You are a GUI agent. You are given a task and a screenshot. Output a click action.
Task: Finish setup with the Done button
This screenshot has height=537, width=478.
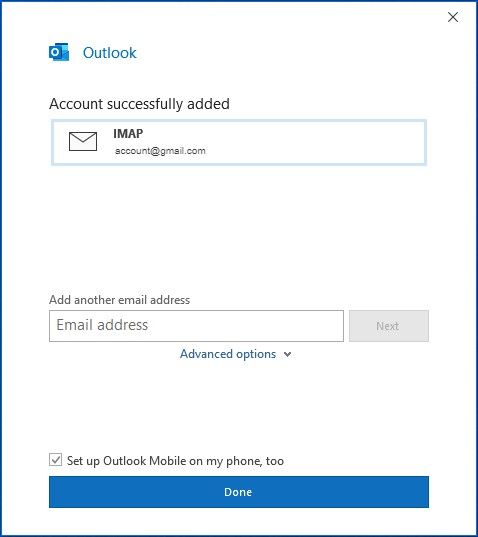pos(239,492)
